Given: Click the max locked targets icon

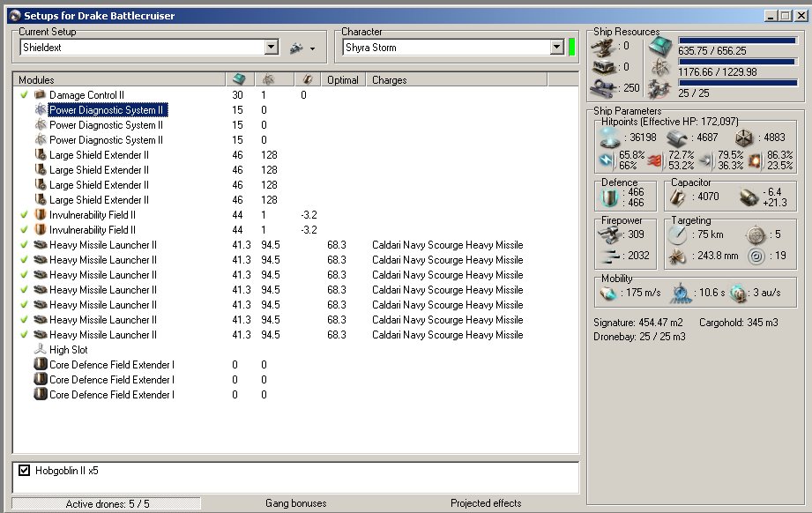Looking at the screenshot, I should pos(756,235).
